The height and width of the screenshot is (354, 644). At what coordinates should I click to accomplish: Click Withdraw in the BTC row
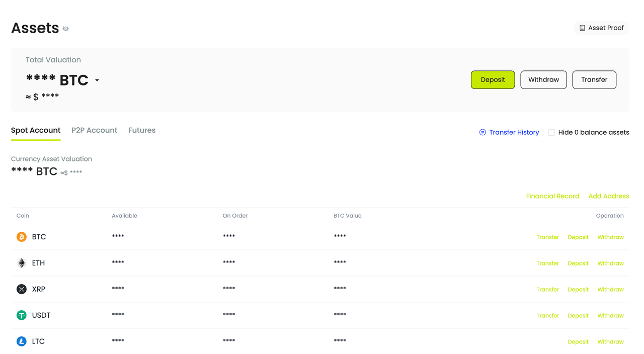click(610, 237)
